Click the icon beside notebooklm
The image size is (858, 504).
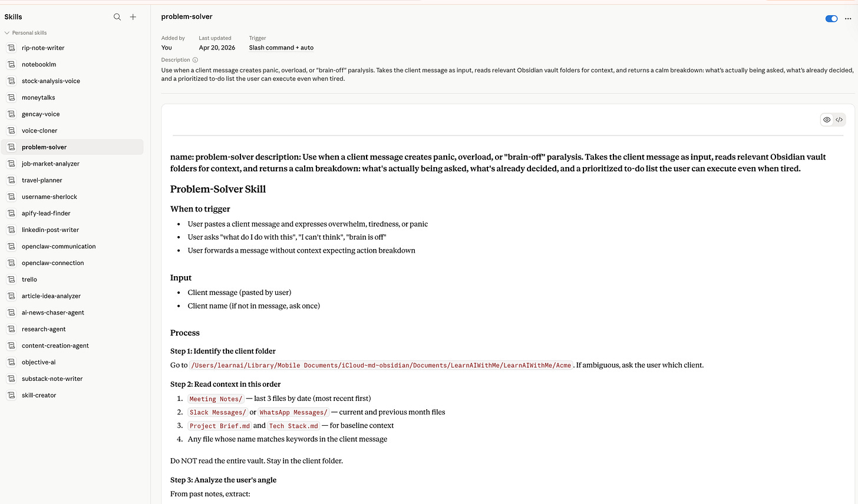(x=11, y=64)
